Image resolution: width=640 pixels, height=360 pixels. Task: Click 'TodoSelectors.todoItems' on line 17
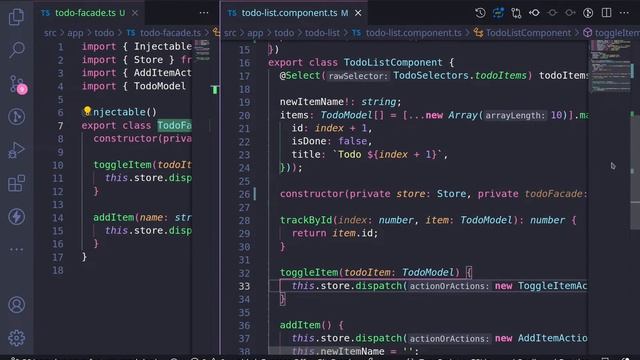point(460,76)
